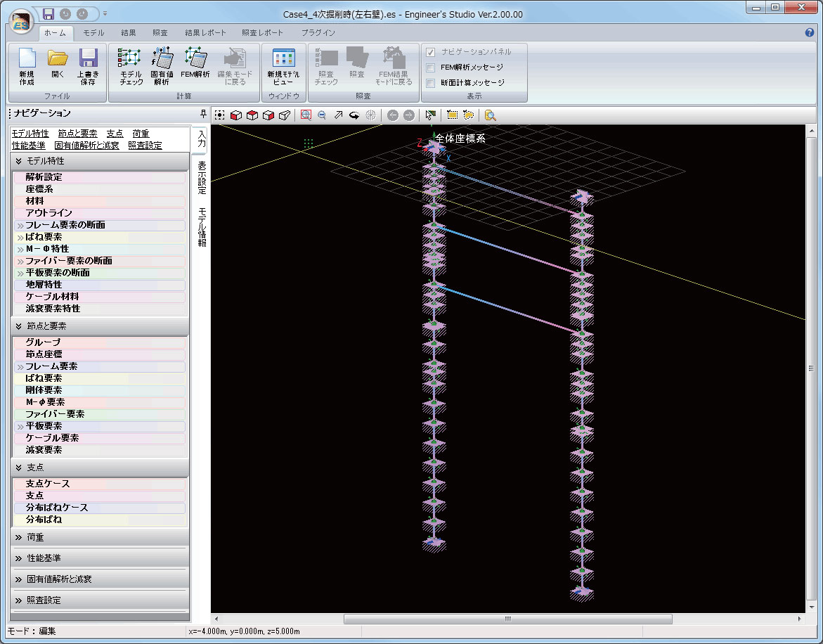
Task: Open 新規モデルビュー window
Action: (x=283, y=66)
